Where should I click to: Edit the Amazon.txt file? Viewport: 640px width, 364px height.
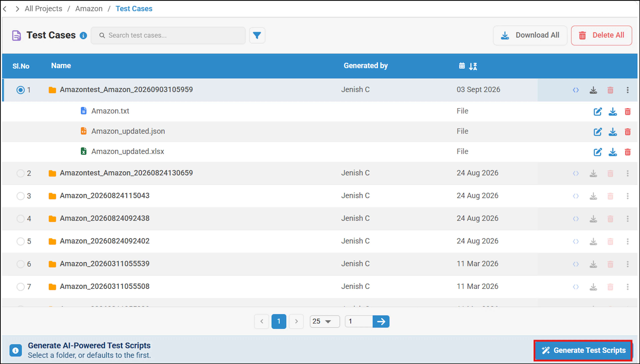tap(597, 111)
